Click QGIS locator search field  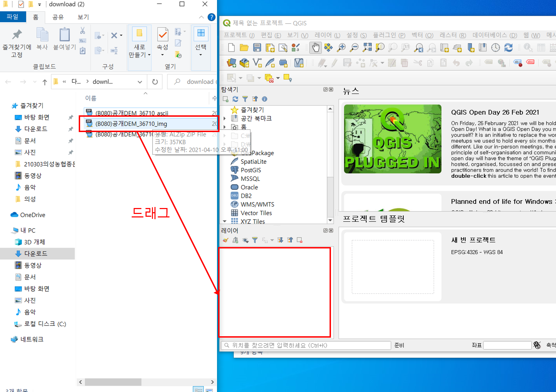click(306, 345)
